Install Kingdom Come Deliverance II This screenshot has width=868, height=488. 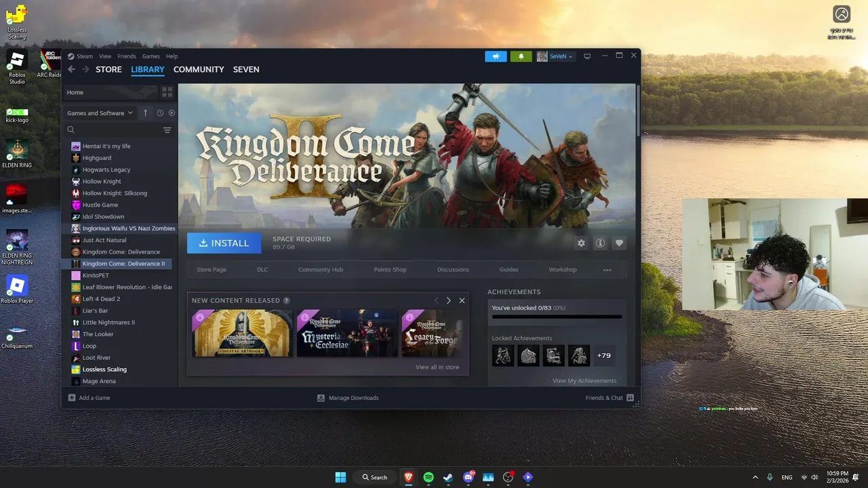pos(224,243)
